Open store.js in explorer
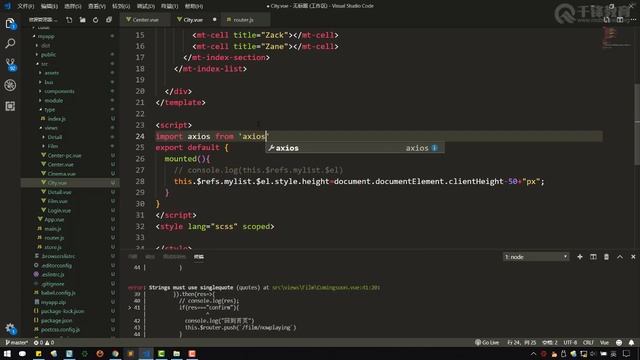This screenshot has width=640, height=360. 53,247
